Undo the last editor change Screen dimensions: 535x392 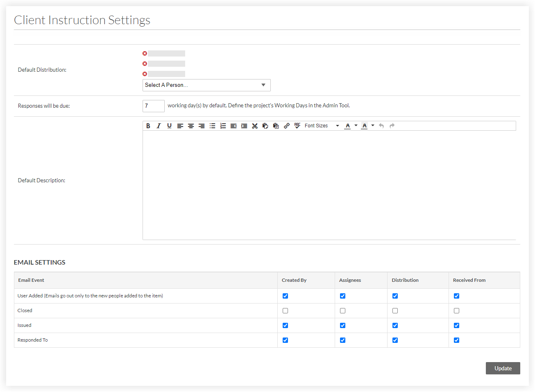pyautogui.click(x=381, y=126)
